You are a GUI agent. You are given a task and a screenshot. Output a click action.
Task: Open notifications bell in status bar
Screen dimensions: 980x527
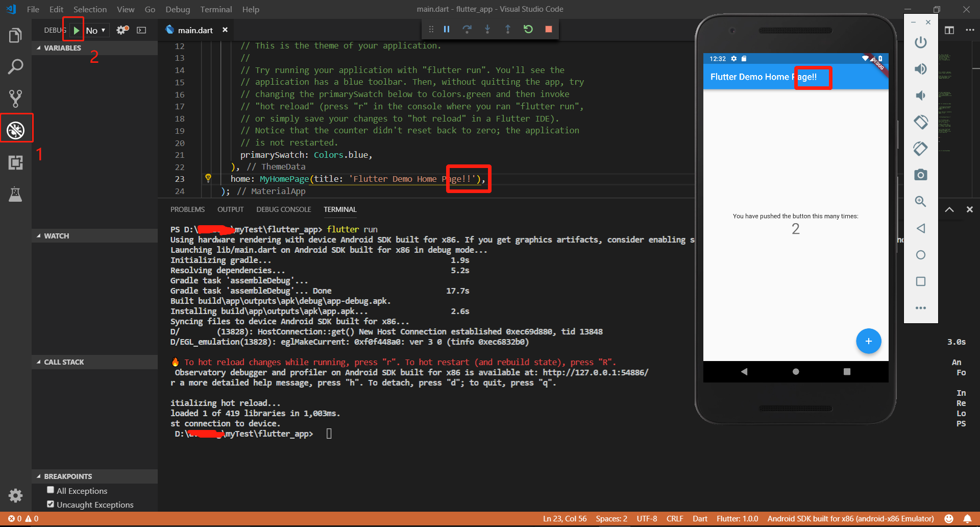click(x=967, y=519)
